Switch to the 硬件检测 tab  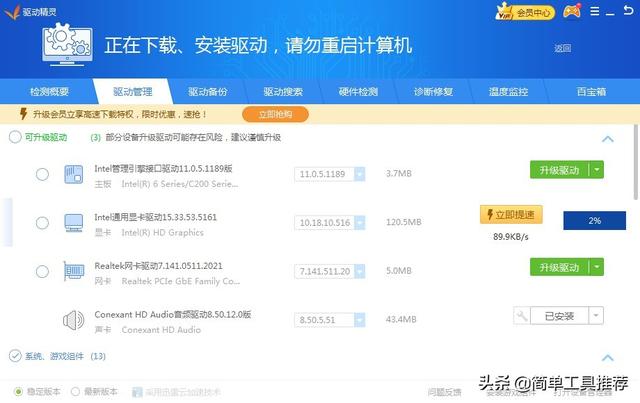pos(358,92)
